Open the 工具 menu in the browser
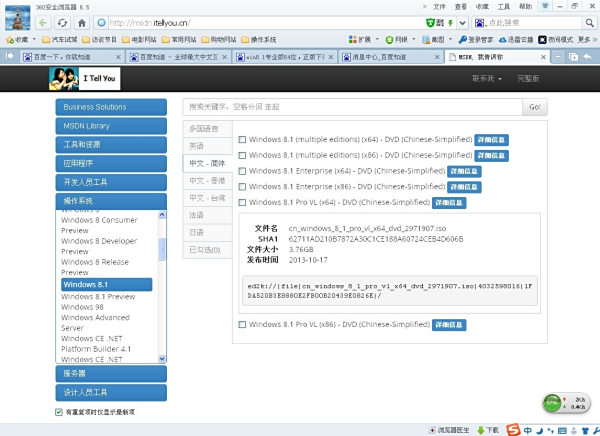 504,7
